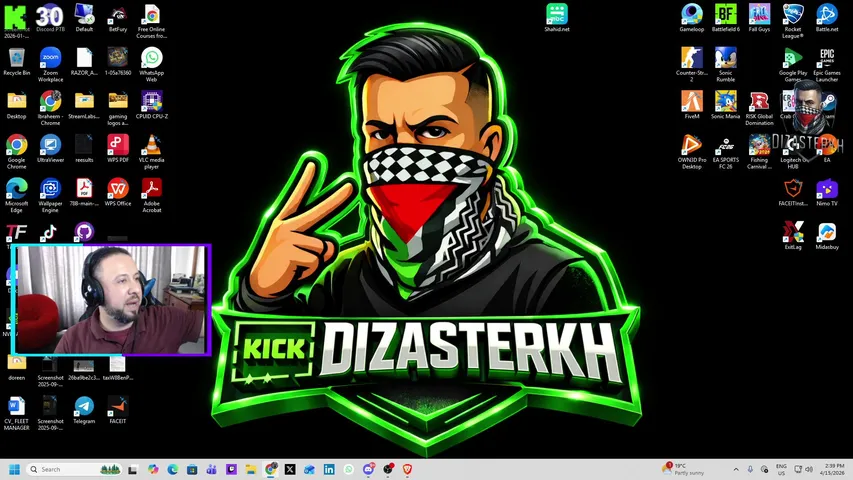Open Counter-Strike 2 desktop icon
Screen dimensions: 853x480
[x=691, y=64]
